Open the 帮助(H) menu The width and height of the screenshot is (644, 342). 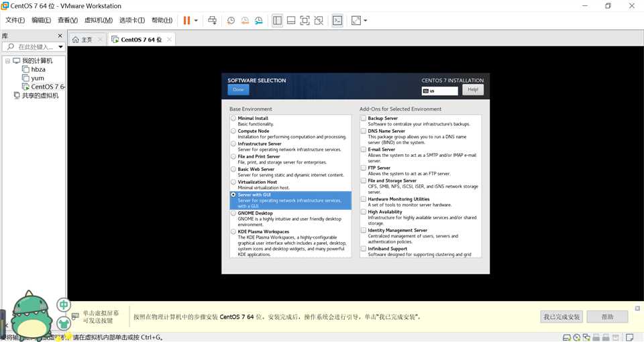pyautogui.click(x=162, y=20)
